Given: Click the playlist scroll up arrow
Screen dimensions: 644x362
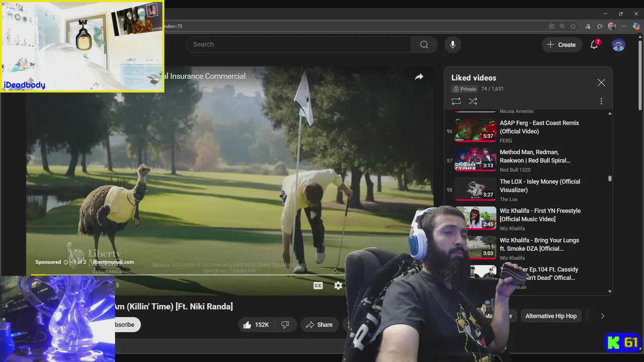Looking at the screenshot, I should point(610,113).
